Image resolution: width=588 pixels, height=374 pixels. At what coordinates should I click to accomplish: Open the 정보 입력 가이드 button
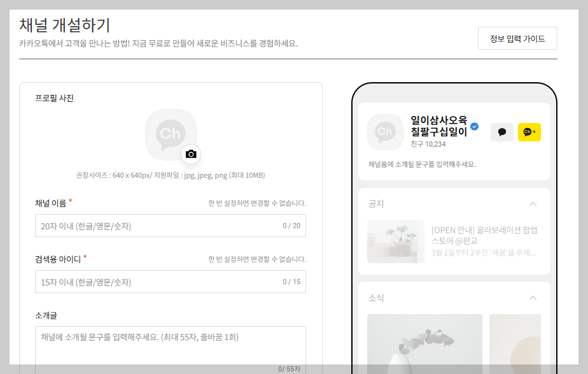[x=517, y=38]
